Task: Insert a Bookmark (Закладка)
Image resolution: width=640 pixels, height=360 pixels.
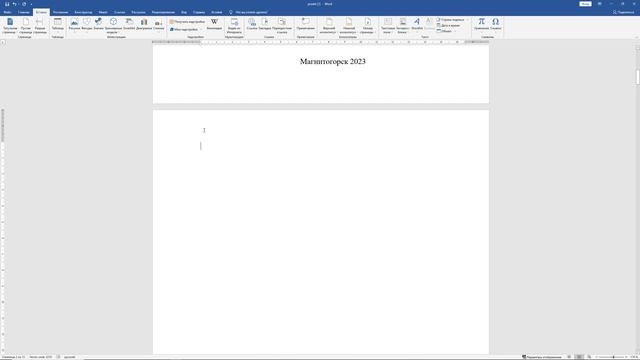Action: [x=265, y=24]
